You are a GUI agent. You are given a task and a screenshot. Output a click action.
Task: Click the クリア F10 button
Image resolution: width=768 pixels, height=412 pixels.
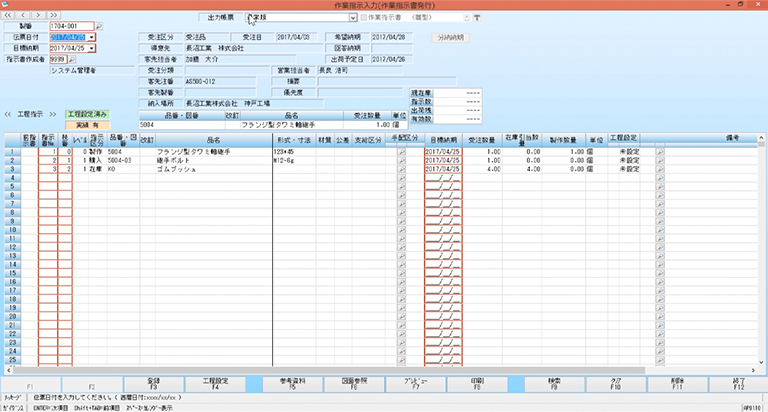616,384
